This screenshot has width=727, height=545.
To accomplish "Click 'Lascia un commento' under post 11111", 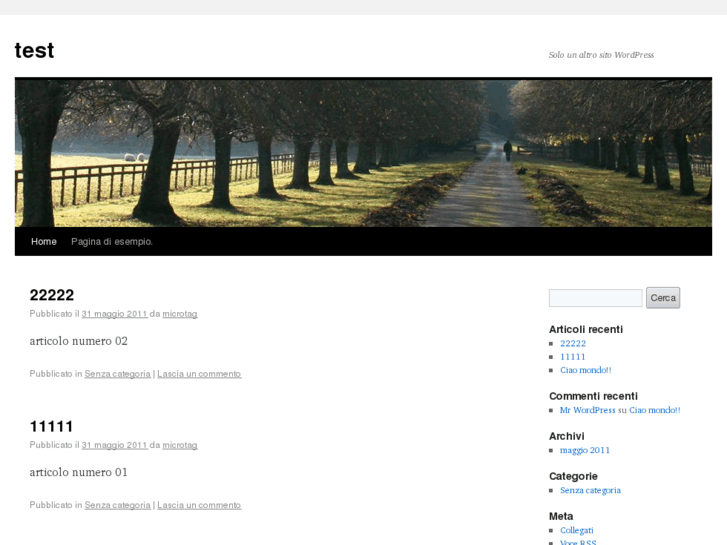I will coord(199,505).
